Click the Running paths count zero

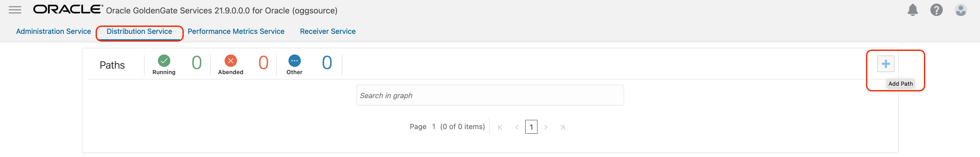(197, 63)
